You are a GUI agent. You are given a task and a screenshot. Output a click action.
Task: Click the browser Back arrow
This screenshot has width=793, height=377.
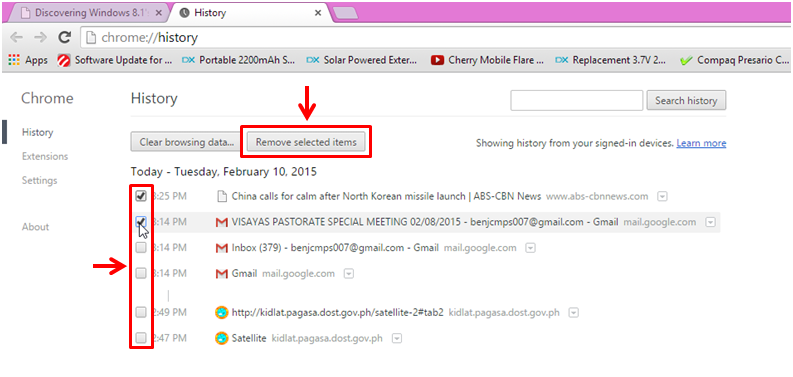pyautogui.click(x=17, y=37)
